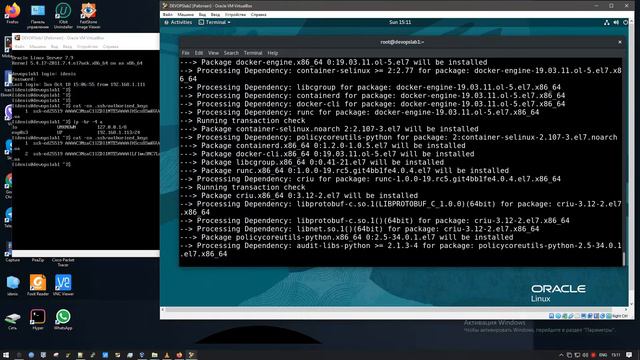Screen dimensions: 640x360
Task: Show hidden system tray icons chevron
Action: (x=561, y=355)
